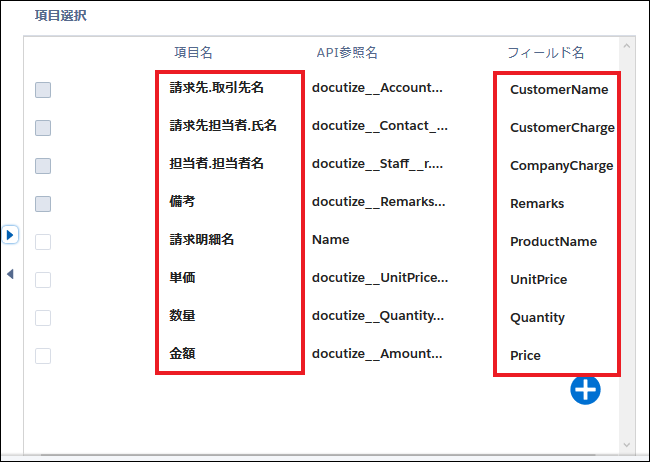
Task: Select the 請求先担当者.氏名 item name
Action: pyautogui.click(x=223, y=125)
